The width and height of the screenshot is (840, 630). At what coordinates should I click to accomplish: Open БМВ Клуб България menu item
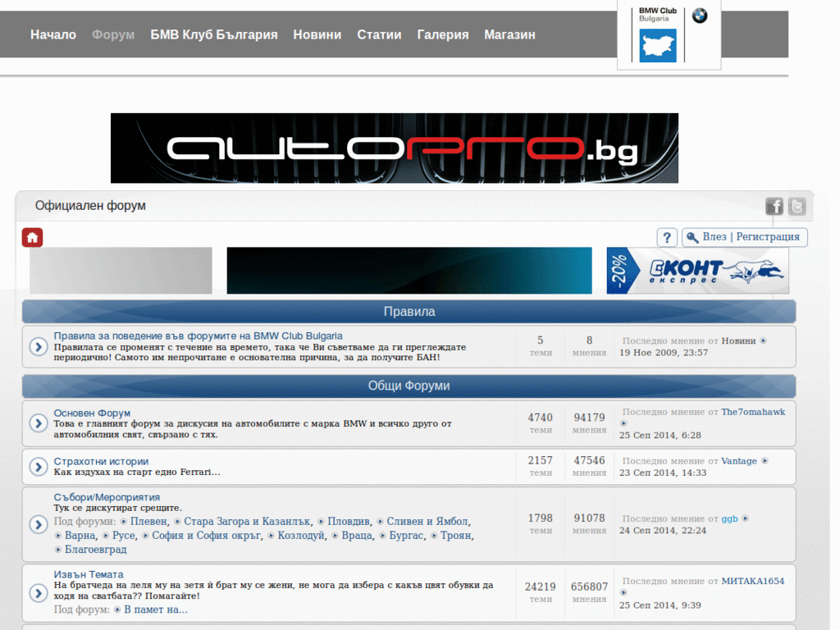coord(214,34)
